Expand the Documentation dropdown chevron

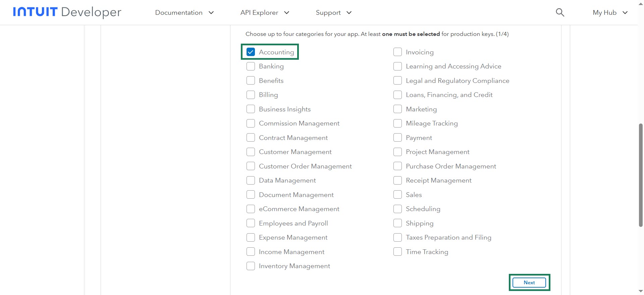pyautogui.click(x=211, y=13)
